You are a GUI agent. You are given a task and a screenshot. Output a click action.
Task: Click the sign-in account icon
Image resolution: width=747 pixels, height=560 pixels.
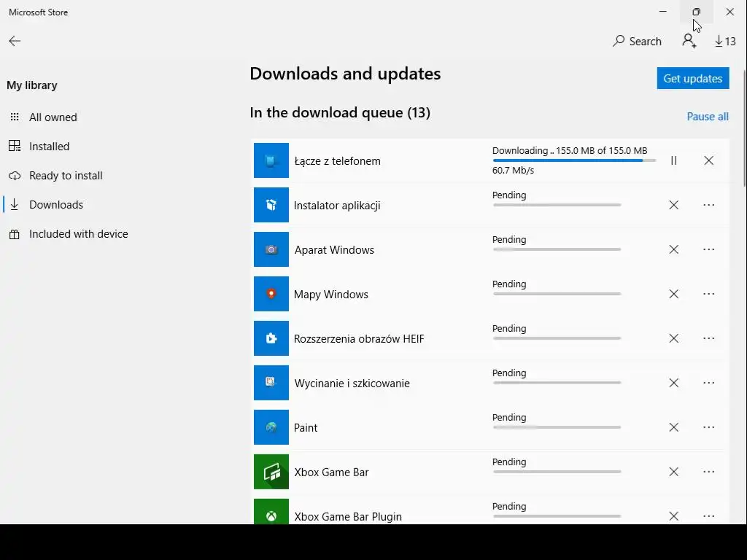click(x=689, y=41)
